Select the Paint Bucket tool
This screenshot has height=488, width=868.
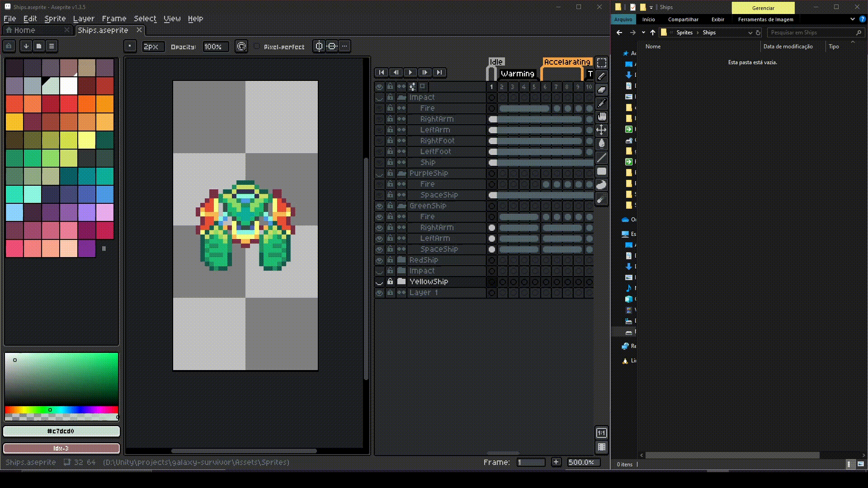pyautogui.click(x=601, y=144)
